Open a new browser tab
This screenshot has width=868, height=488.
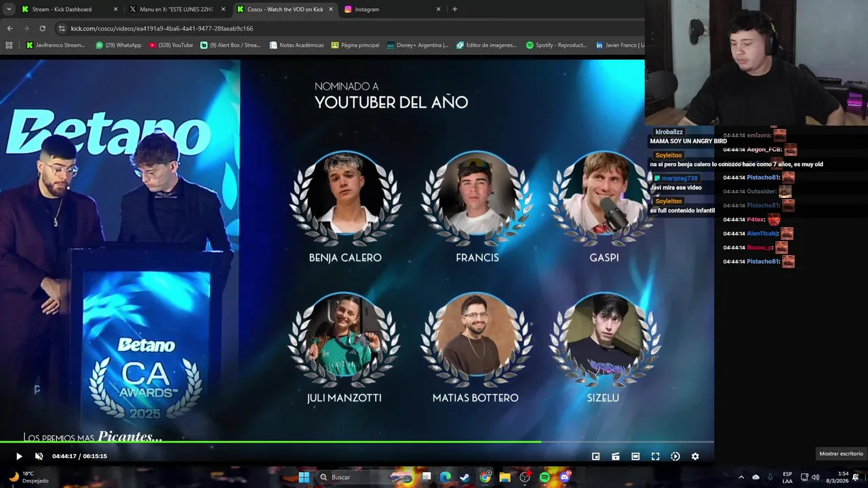tap(454, 9)
